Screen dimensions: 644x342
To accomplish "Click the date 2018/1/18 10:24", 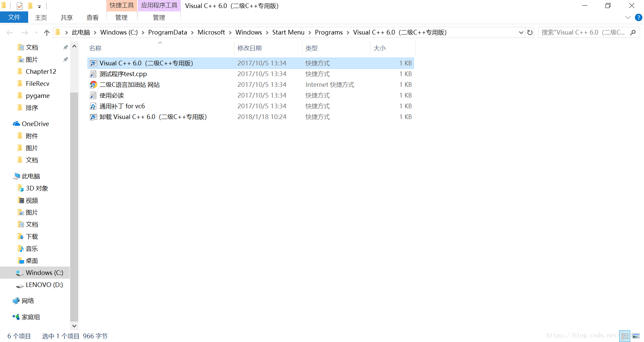I will (262, 117).
